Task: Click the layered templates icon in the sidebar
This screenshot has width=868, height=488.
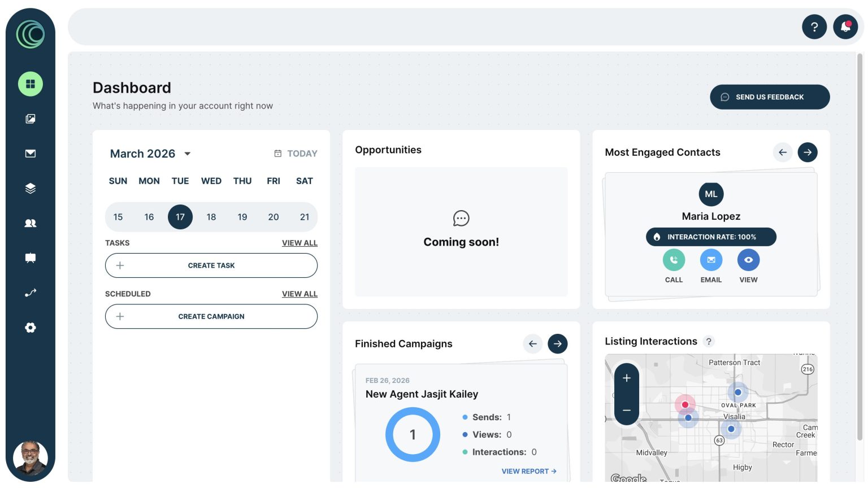Action: [x=30, y=188]
